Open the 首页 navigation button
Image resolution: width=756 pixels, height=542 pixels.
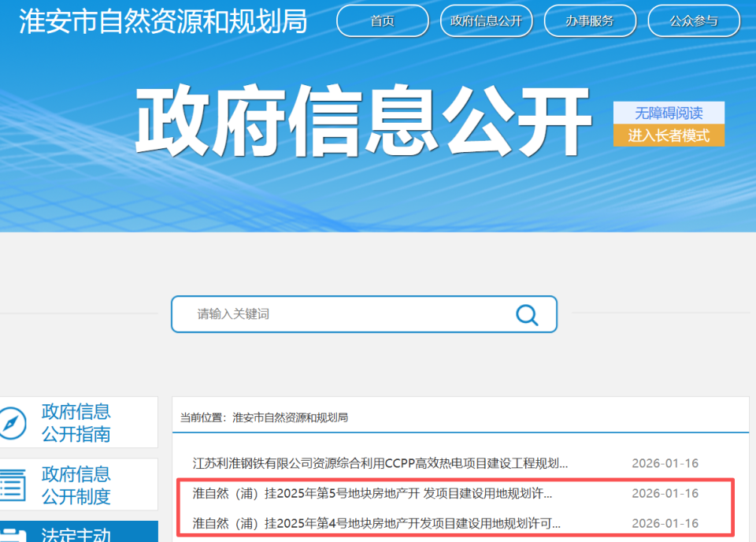(382, 21)
